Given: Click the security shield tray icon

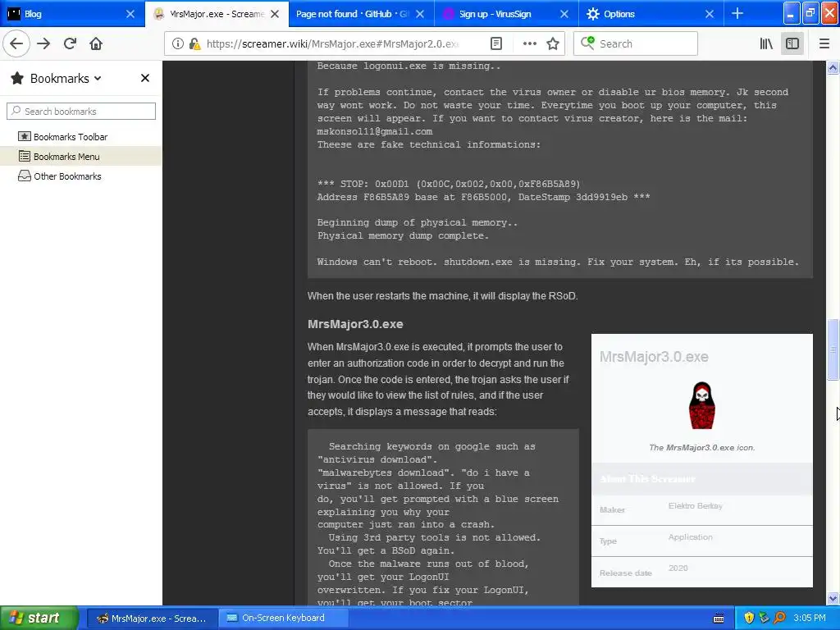Looking at the screenshot, I should click(749, 618).
